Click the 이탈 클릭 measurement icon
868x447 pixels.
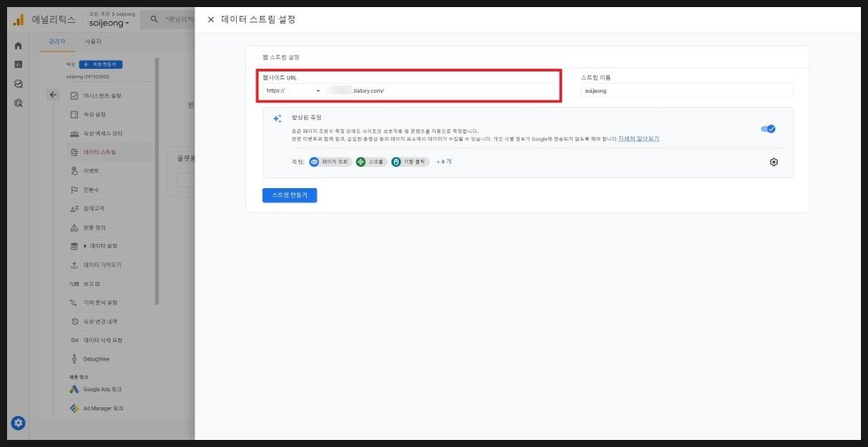click(x=396, y=162)
